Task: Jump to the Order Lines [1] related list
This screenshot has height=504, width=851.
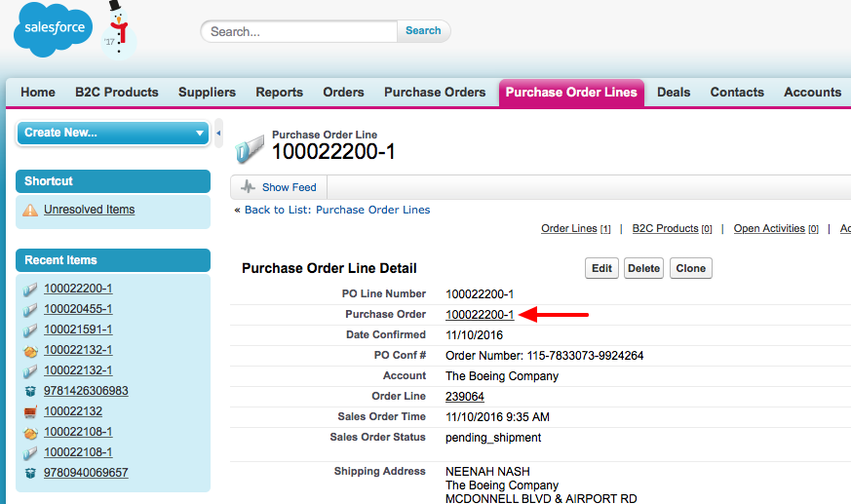Action: pyautogui.click(x=575, y=228)
